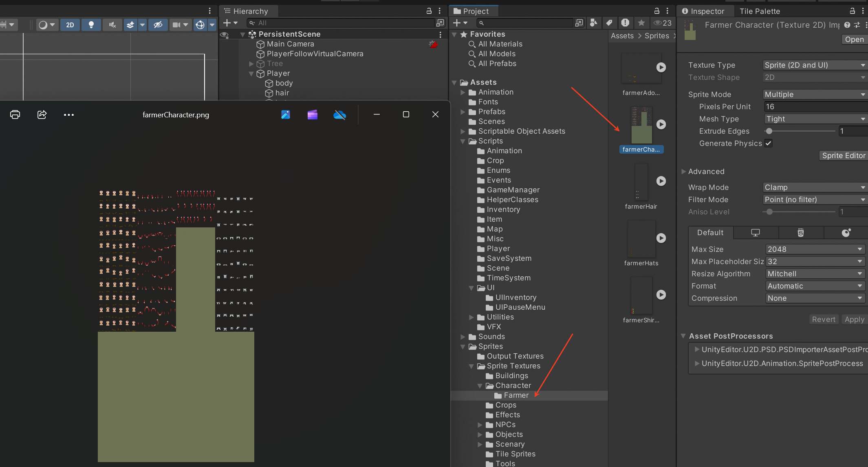Open the Sprite Mode dropdown
This screenshot has width=868, height=467.
point(814,94)
